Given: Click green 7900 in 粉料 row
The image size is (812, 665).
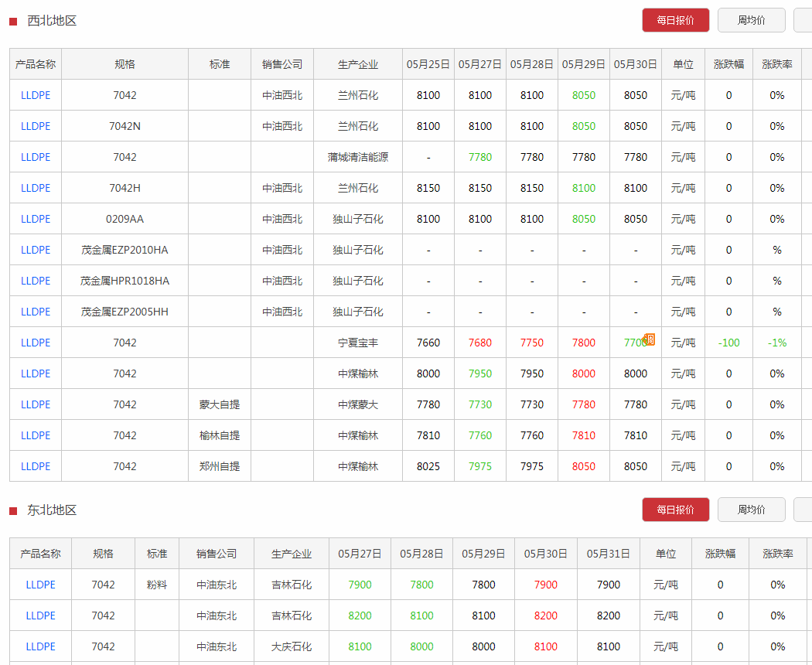Looking at the screenshot, I should (360, 585).
